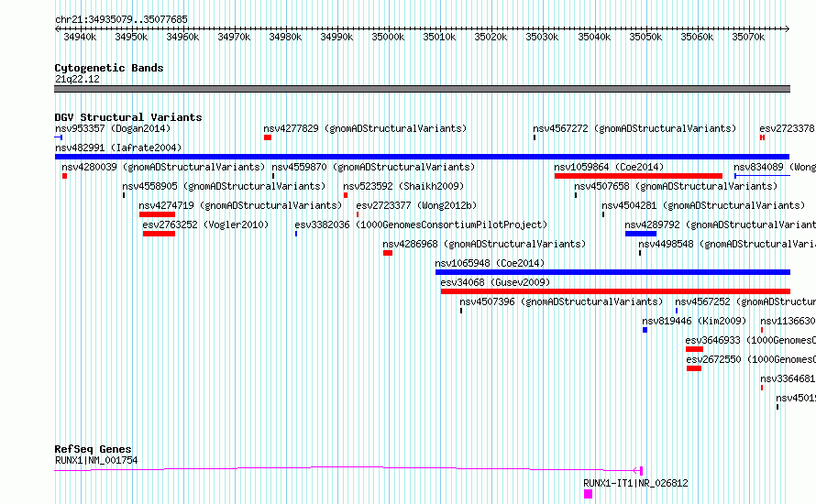The width and height of the screenshot is (816, 504).
Task: Open esv2672550 variant label
Action: [751, 359]
